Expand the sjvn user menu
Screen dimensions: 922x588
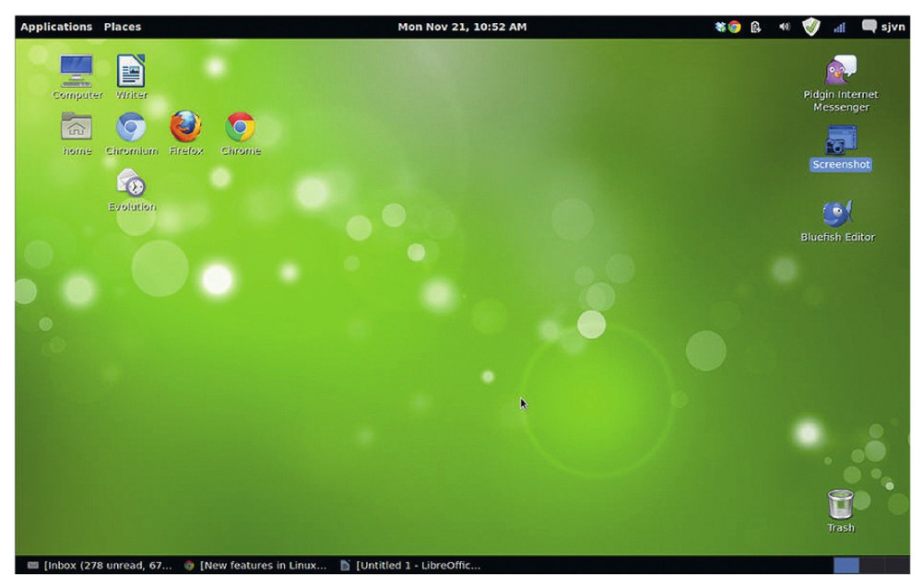pyautogui.click(x=883, y=27)
